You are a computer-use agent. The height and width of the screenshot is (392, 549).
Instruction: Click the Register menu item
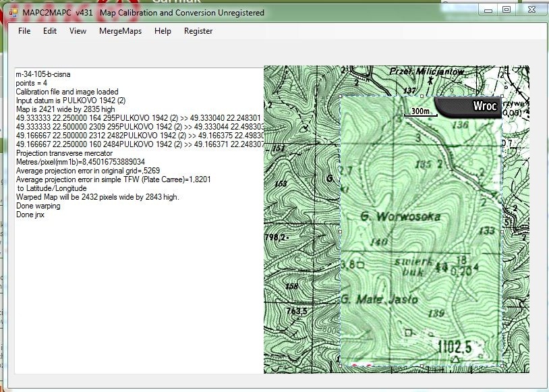point(198,31)
